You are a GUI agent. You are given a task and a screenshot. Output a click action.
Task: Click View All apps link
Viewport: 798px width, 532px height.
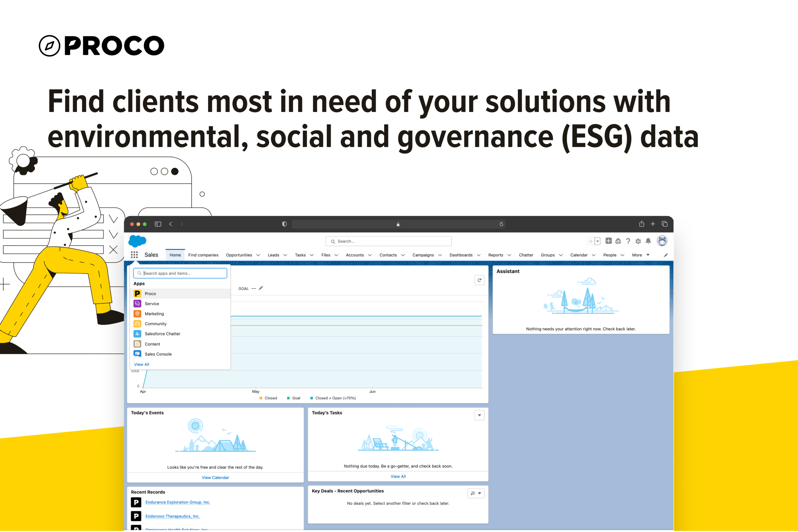pyautogui.click(x=142, y=364)
